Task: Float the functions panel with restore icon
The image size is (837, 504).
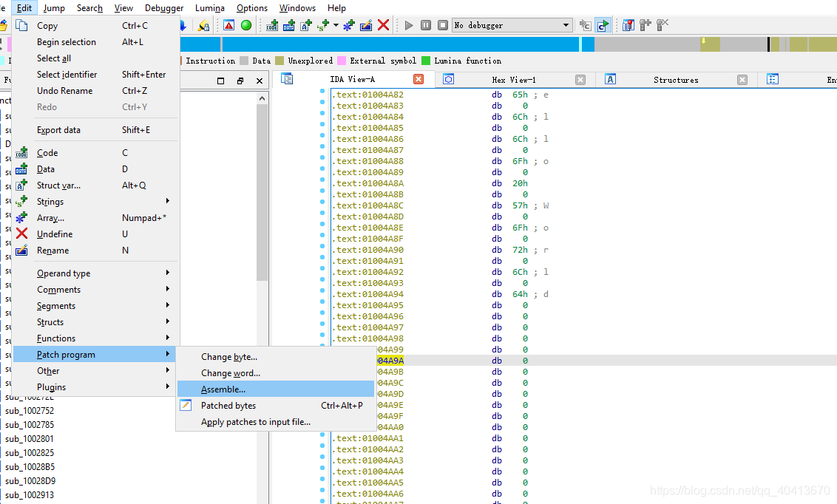Action: point(240,81)
